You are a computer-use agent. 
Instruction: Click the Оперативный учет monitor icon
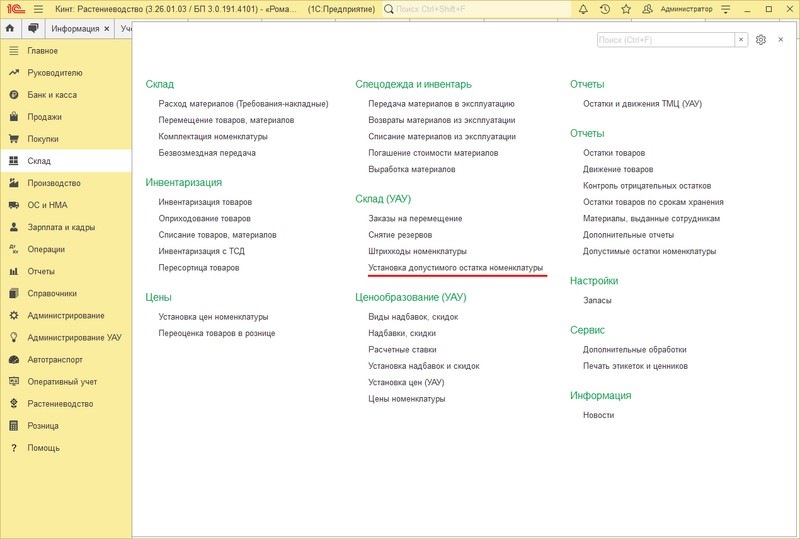(14, 381)
